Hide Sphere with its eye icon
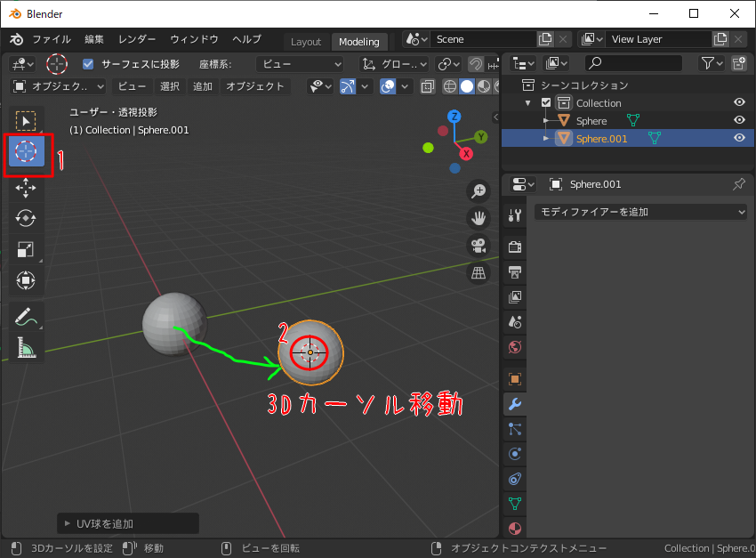 click(739, 120)
